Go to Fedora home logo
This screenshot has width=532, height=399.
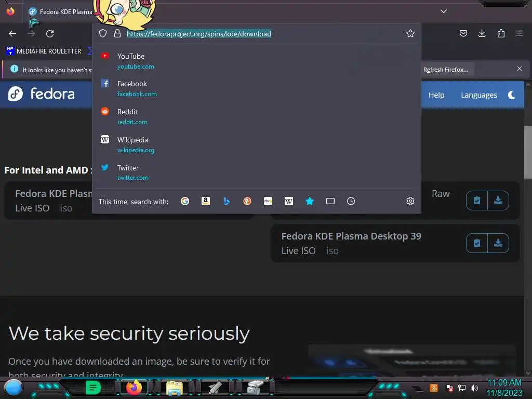42,94
